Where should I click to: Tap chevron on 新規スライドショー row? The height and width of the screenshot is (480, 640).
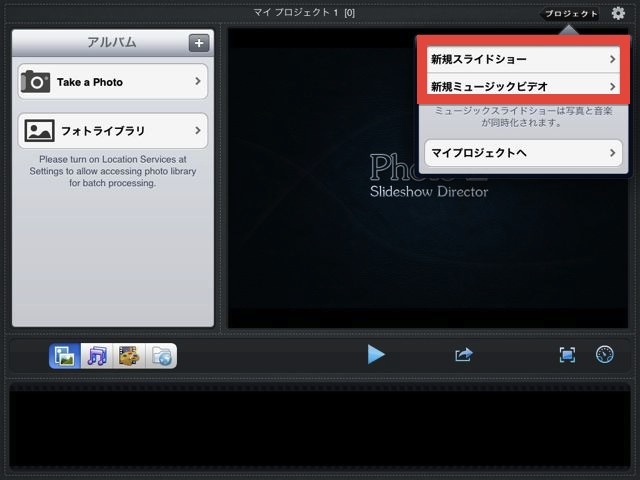[612, 59]
